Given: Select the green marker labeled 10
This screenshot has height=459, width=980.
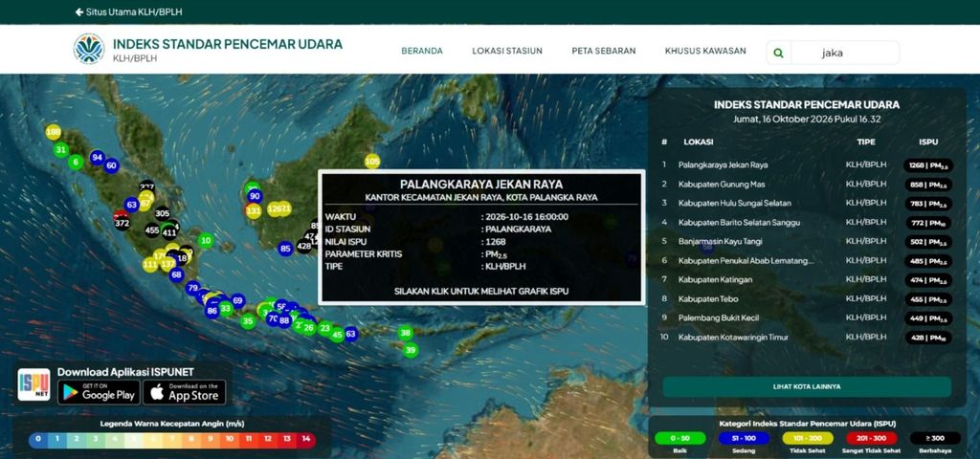Looking at the screenshot, I should (206, 240).
